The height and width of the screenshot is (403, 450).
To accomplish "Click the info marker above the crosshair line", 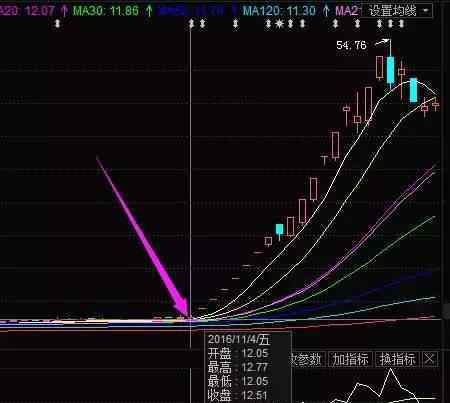I will 191,24.
